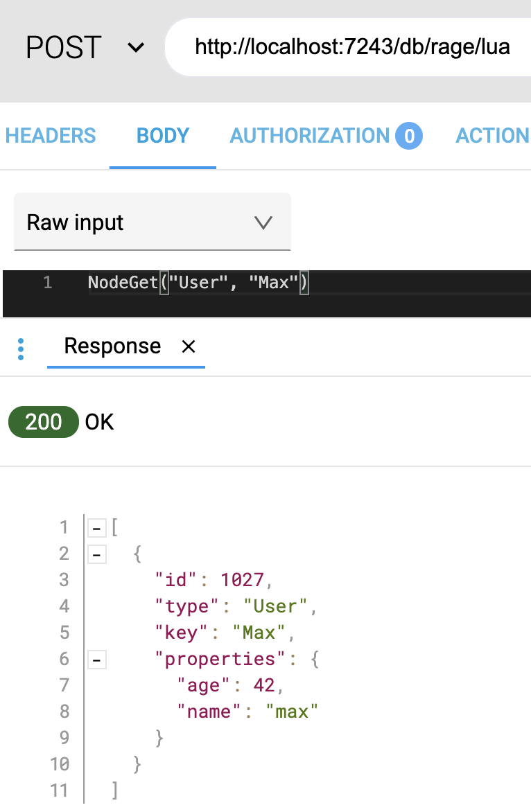Select the BODY tab

click(x=163, y=136)
